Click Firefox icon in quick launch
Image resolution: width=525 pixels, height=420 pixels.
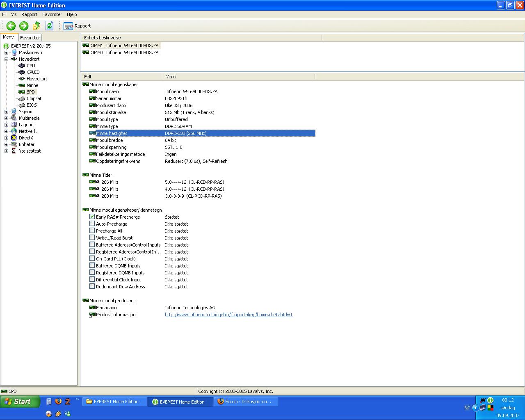58,402
